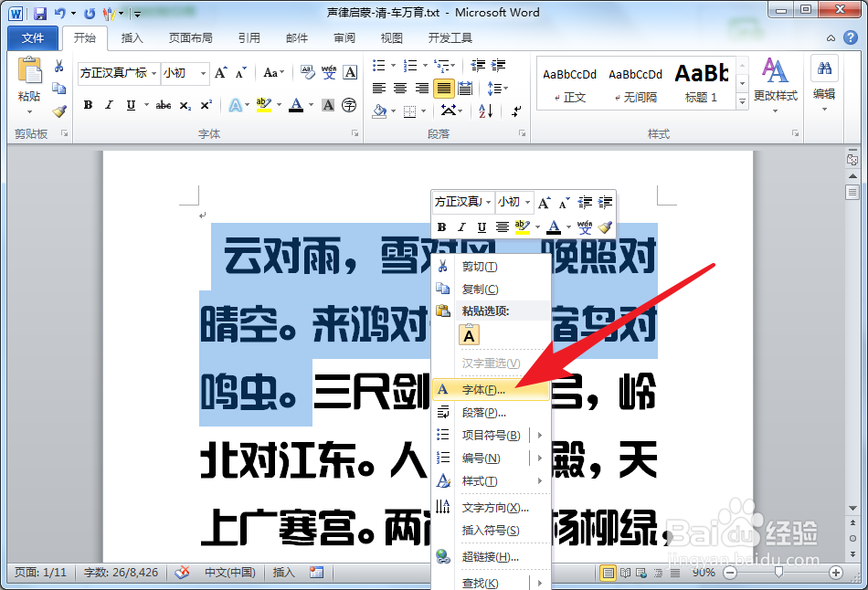Enable strikethrough formatting
The width and height of the screenshot is (868, 590).
pos(163,104)
